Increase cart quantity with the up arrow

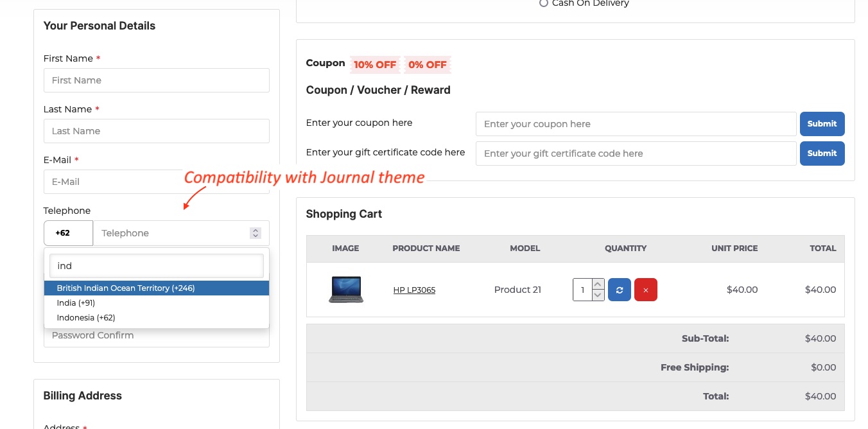pos(597,283)
